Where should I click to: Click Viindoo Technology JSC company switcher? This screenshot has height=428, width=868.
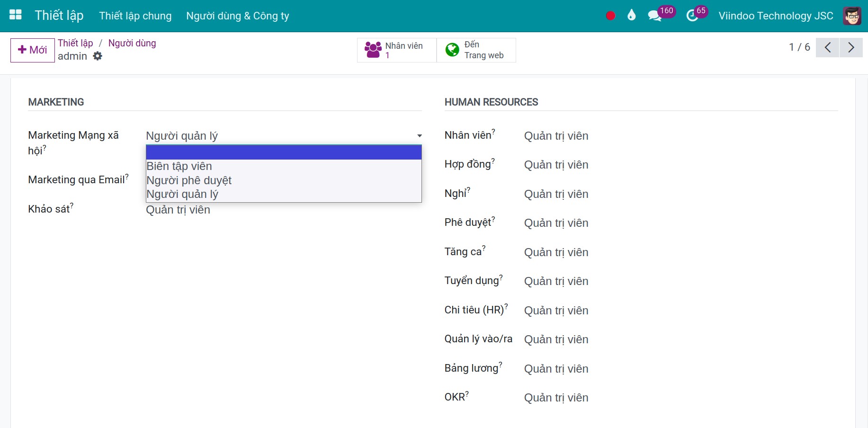click(776, 16)
